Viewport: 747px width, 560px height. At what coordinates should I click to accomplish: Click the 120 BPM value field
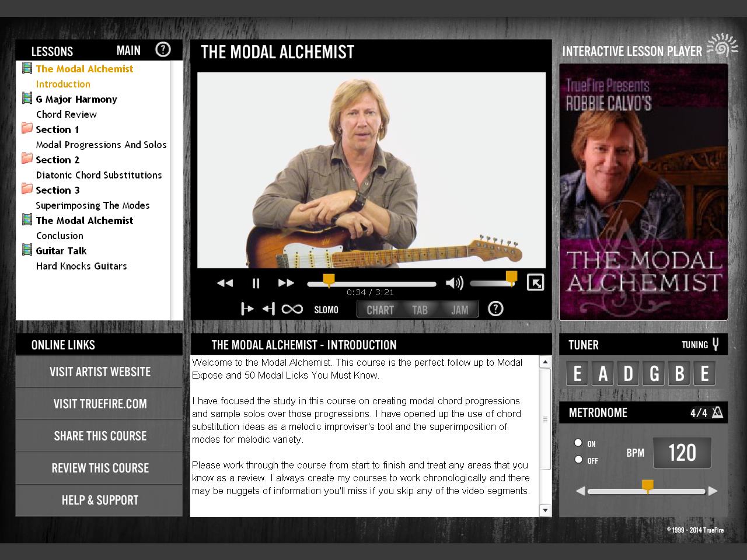coord(682,453)
